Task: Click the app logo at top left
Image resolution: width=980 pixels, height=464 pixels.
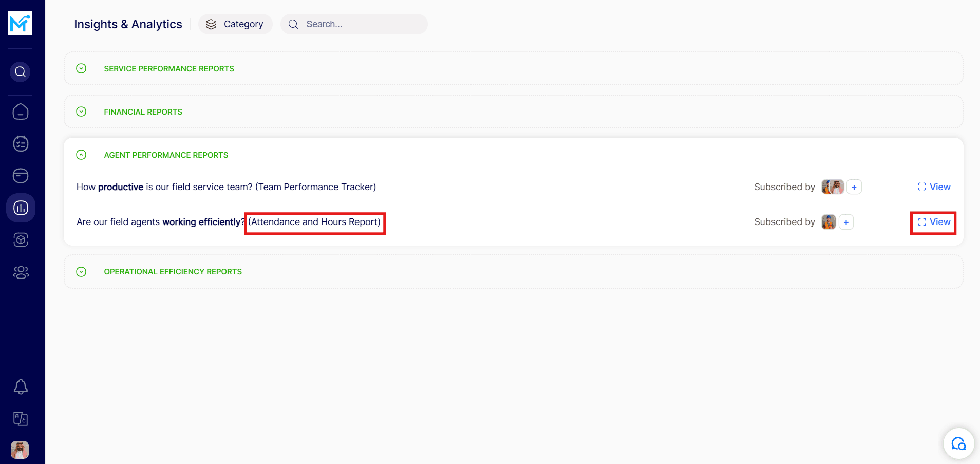Action: point(20,23)
